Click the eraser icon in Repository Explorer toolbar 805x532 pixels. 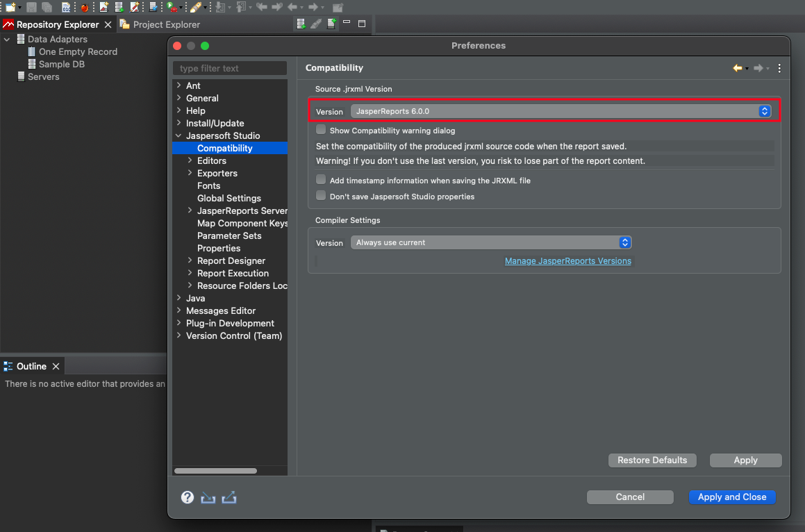click(316, 24)
